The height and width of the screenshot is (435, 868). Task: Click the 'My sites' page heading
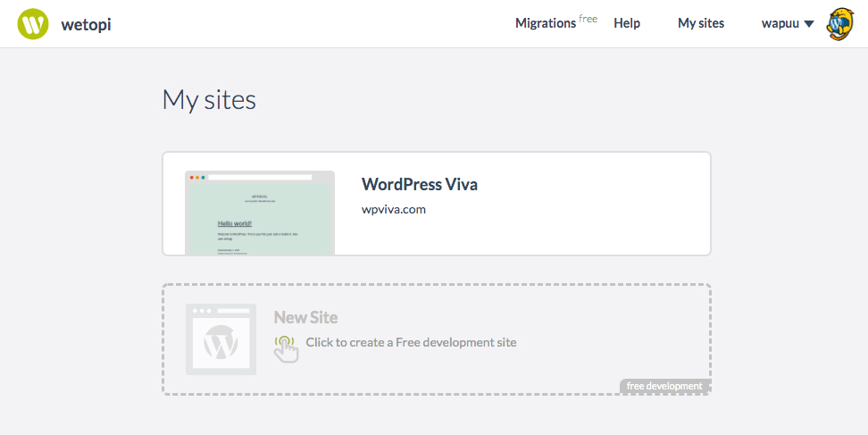[209, 101]
